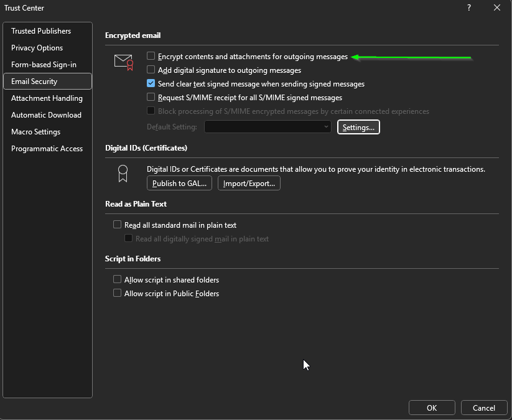Check Add digital signature to outgoing messages
The width and height of the screenshot is (512, 420).
pos(151,70)
